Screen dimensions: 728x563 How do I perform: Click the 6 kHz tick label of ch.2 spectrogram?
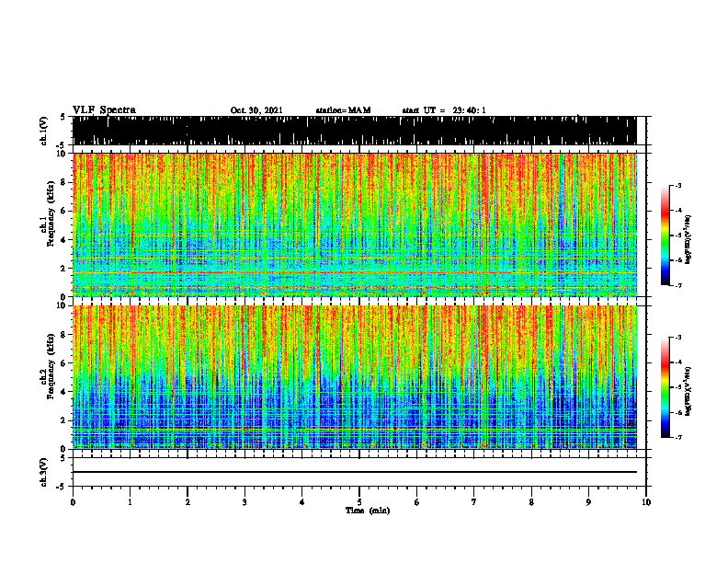(x=64, y=363)
